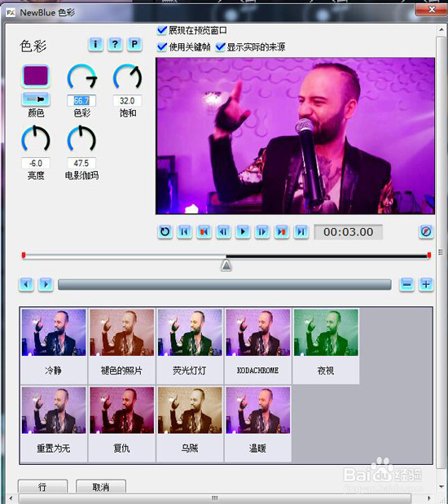Screen dimensions: 448x504
Task: Open help with the '?' button
Action: coord(115,44)
